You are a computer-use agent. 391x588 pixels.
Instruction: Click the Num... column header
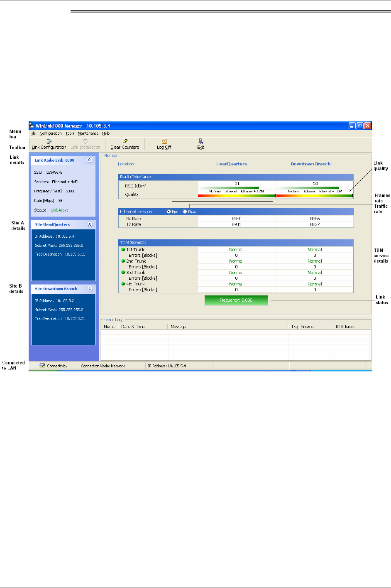pyautogui.click(x=110, y=327)
